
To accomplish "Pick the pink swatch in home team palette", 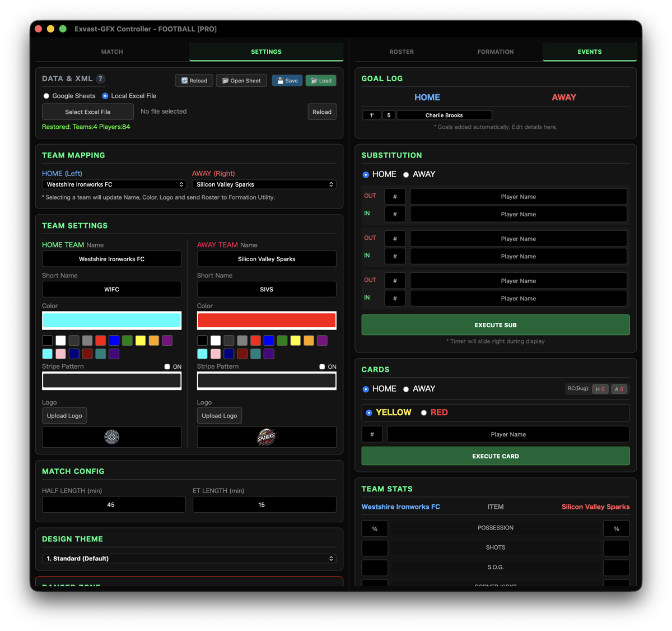I will (60, 354).
